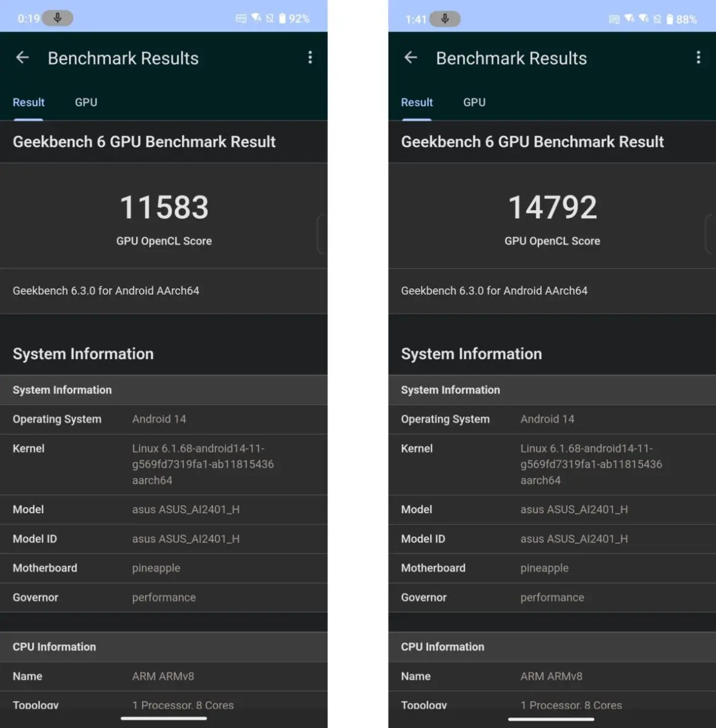Tap the 'Motherboard' label in the 14792-score screen
The width and height of the screenshot is (716, 728).
pyautogui.click(x=433, y=568)
